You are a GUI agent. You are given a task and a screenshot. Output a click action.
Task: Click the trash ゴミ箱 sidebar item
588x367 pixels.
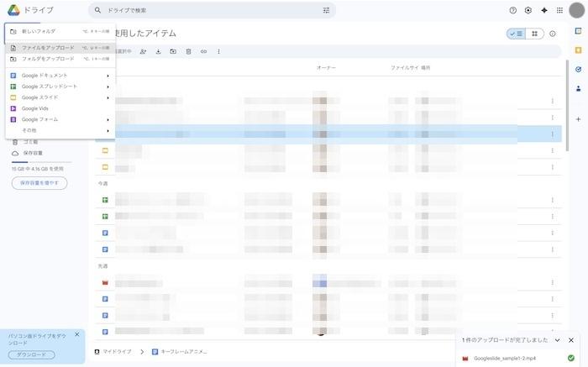[26, 142]
